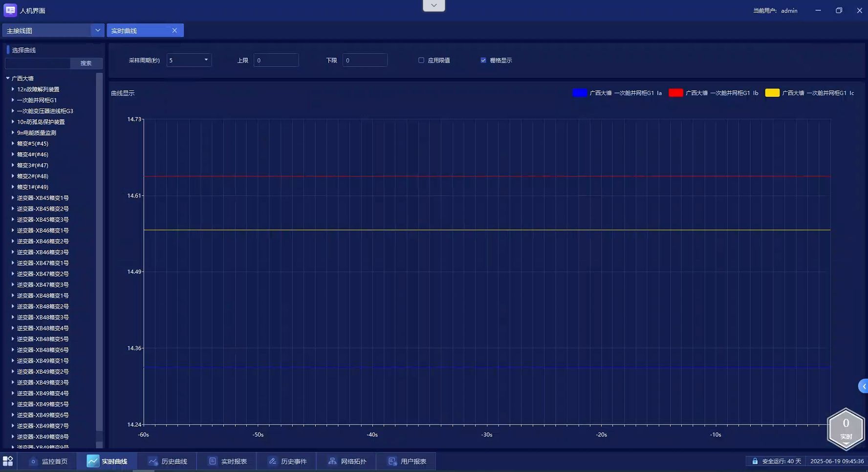Click the 安全运行: 40 天 status text
Viewport: 868px width, 472px height.
point(781,461)
